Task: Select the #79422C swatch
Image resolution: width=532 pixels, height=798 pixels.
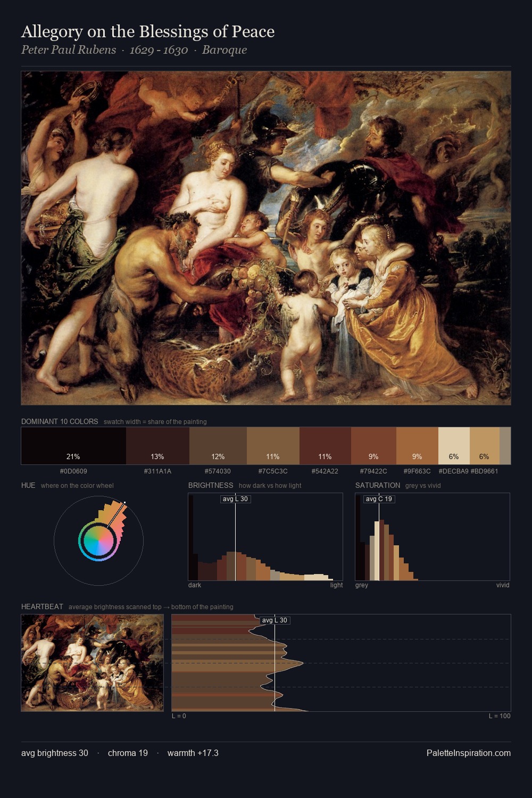Action: click(373, 446)
